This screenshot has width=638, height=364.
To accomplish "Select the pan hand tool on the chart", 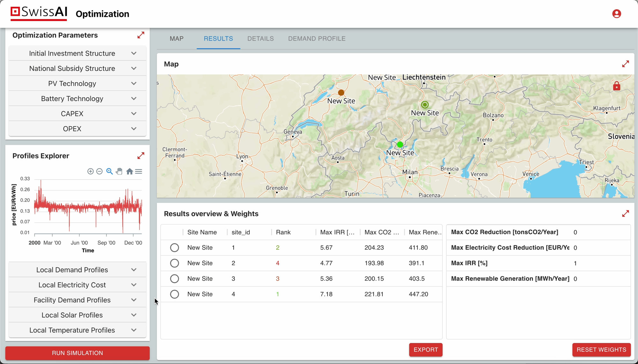I will tap(119, 171).
